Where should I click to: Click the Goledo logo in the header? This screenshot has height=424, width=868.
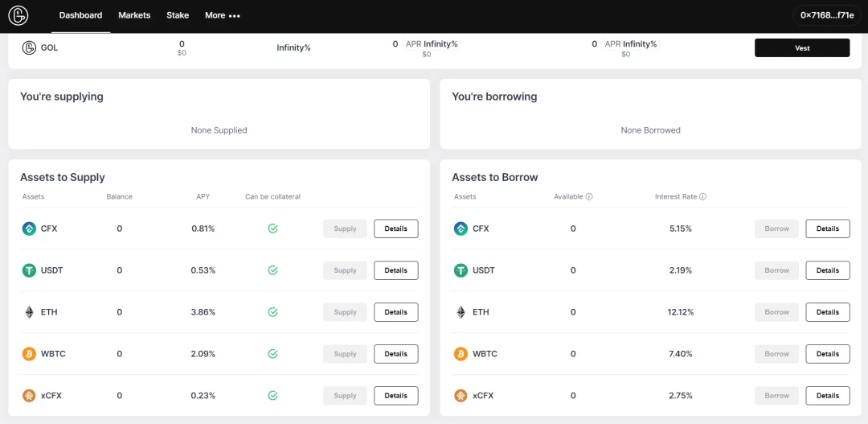[18, 15]
